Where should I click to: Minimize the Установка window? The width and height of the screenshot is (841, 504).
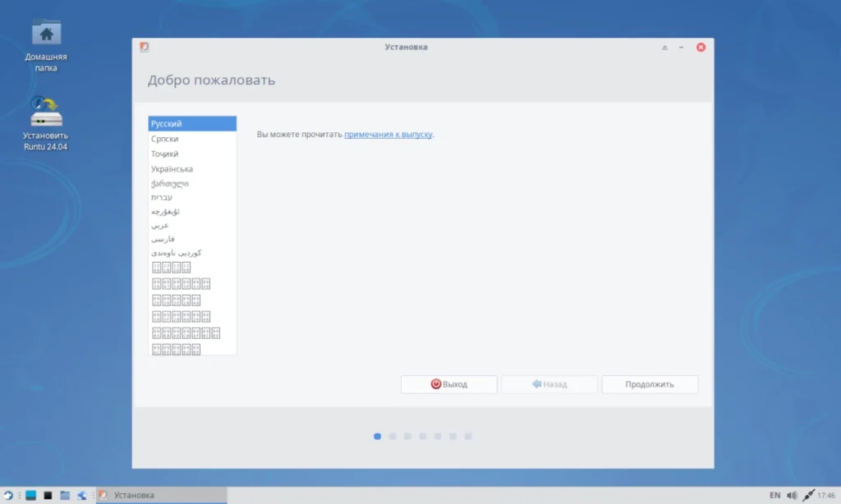(681, 47)
